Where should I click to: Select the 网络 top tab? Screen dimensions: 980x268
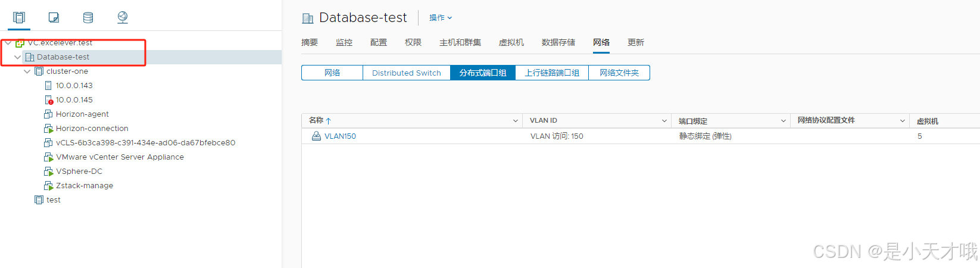coord(601,42)
